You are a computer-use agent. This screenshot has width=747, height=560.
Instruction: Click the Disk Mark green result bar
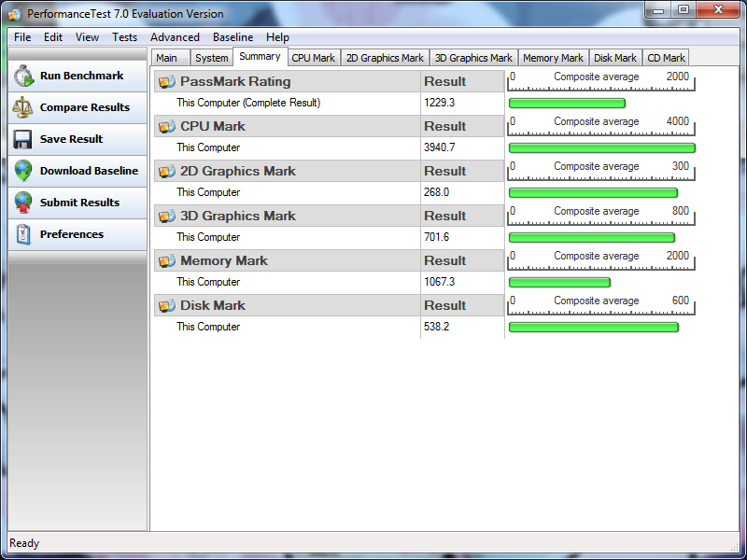point(594,328)
